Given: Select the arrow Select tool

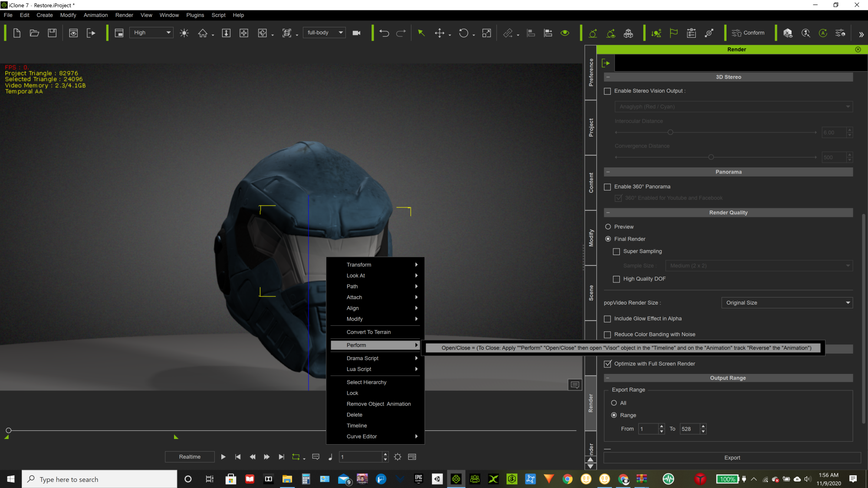Looking at the screenshot, I should pyautogui.click(x=421, y=33).
